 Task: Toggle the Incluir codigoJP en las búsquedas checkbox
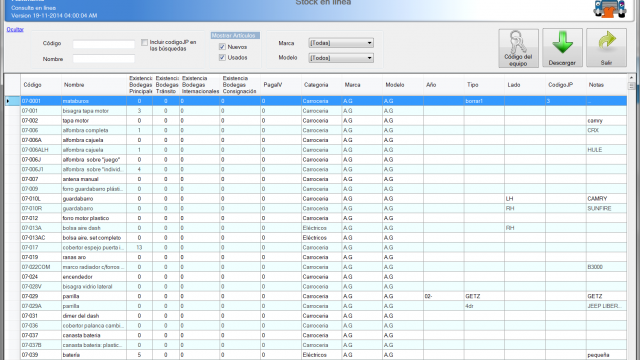144,42
